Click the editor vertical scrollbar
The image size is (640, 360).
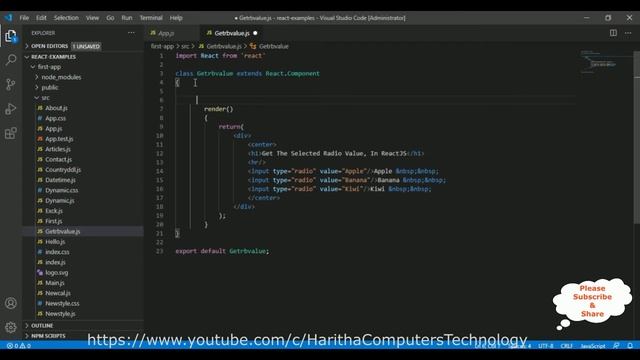coord(637,137)
